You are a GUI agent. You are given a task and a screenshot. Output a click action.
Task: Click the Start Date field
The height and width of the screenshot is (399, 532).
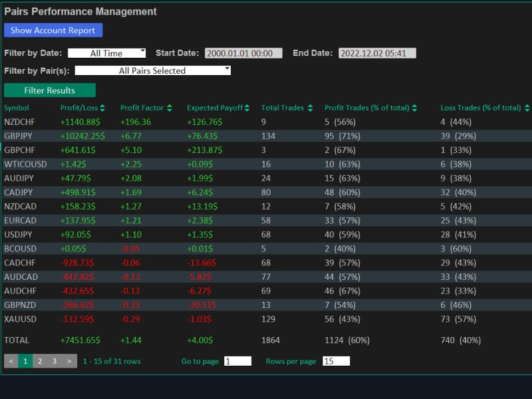(x=243, y=53)
